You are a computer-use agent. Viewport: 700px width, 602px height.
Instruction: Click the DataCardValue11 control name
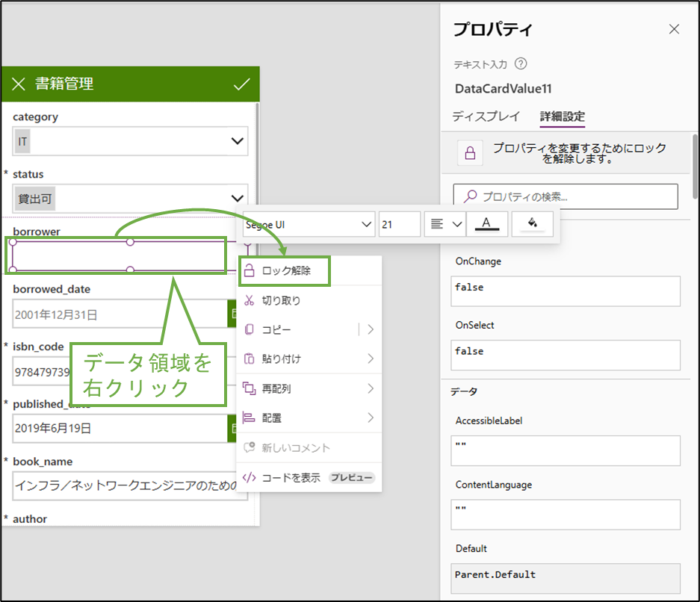(503, 89)
